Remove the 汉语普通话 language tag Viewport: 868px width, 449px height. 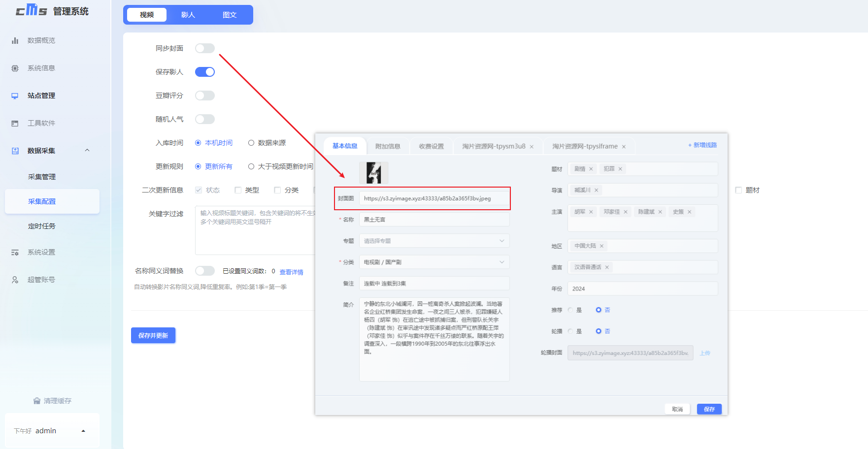(x=607, y=267)
